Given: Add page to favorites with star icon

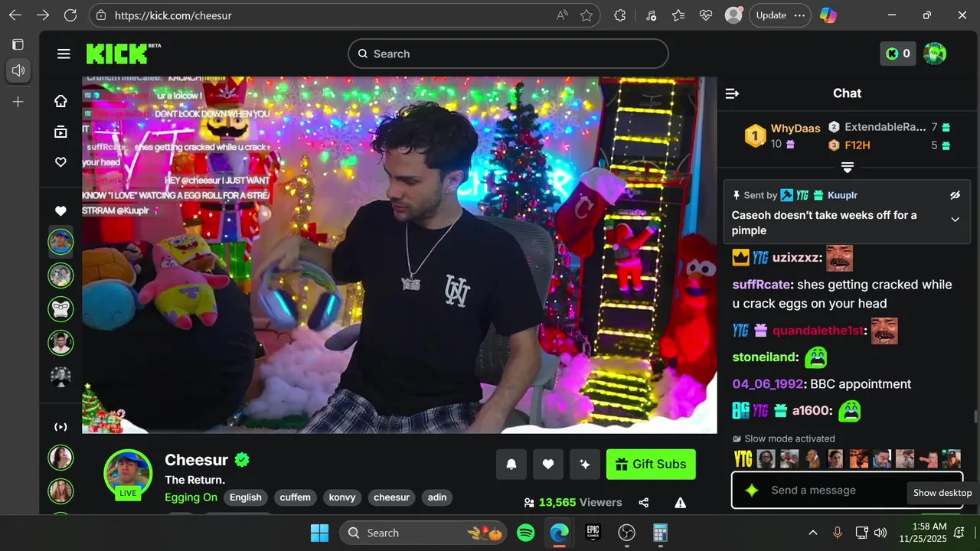Looking at the screenshot, I should pos(586,15).
